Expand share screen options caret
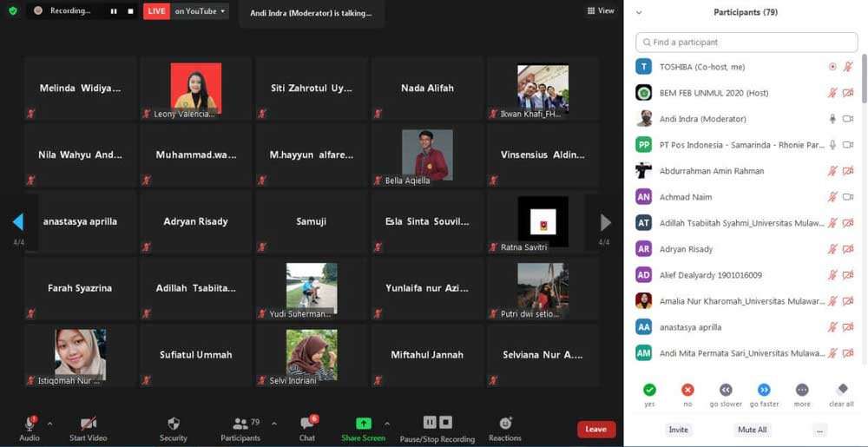This screenshot has width=868, height=447. tap(387, 424)
